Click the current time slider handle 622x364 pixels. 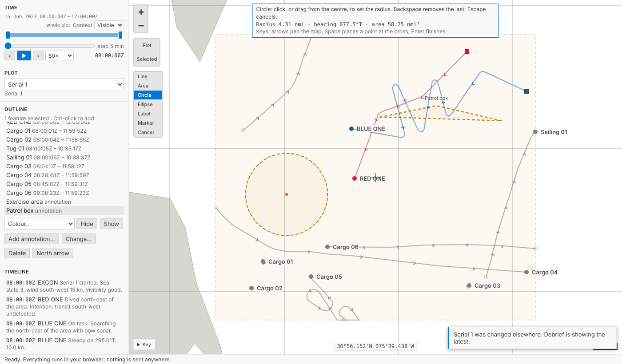click(x=8, y=46)
